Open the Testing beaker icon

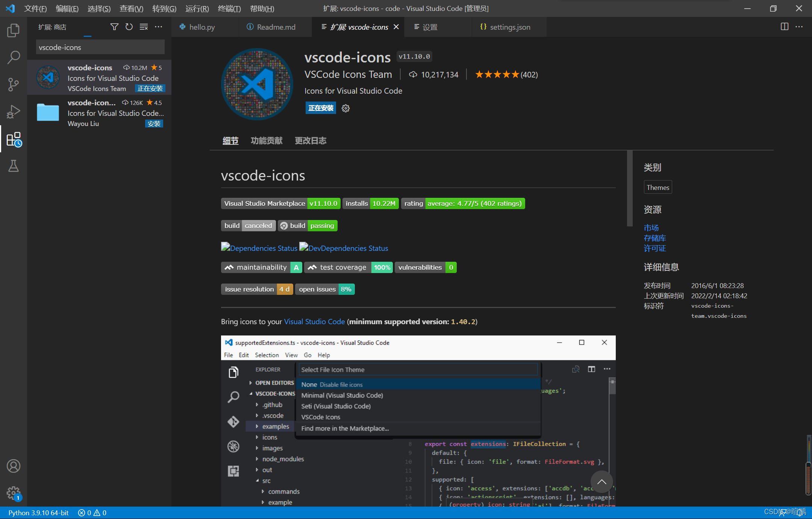click(x=14, y=166)
